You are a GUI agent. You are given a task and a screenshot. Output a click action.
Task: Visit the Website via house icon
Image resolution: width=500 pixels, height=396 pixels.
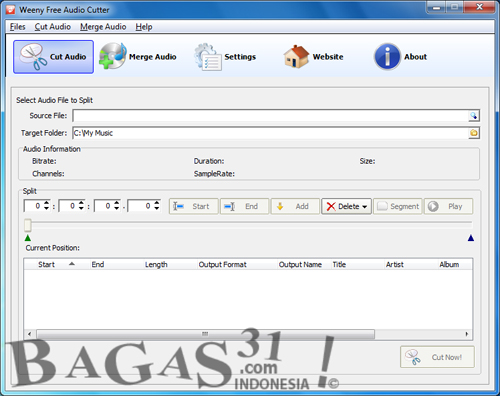pos(313,57)
